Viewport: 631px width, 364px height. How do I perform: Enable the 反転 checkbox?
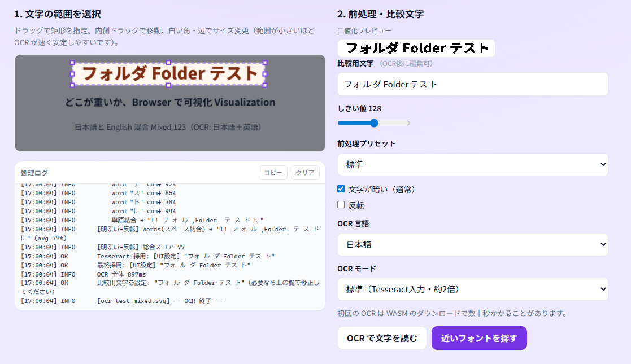(341, 205)
